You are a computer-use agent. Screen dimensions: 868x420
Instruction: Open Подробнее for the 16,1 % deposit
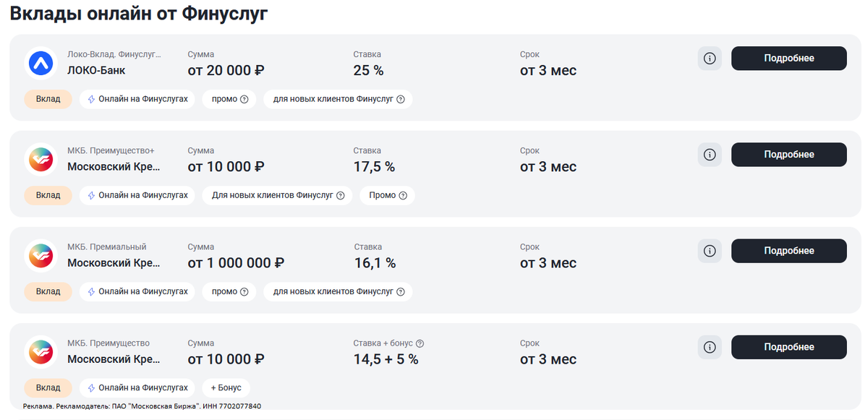click(x=788, y=251)
